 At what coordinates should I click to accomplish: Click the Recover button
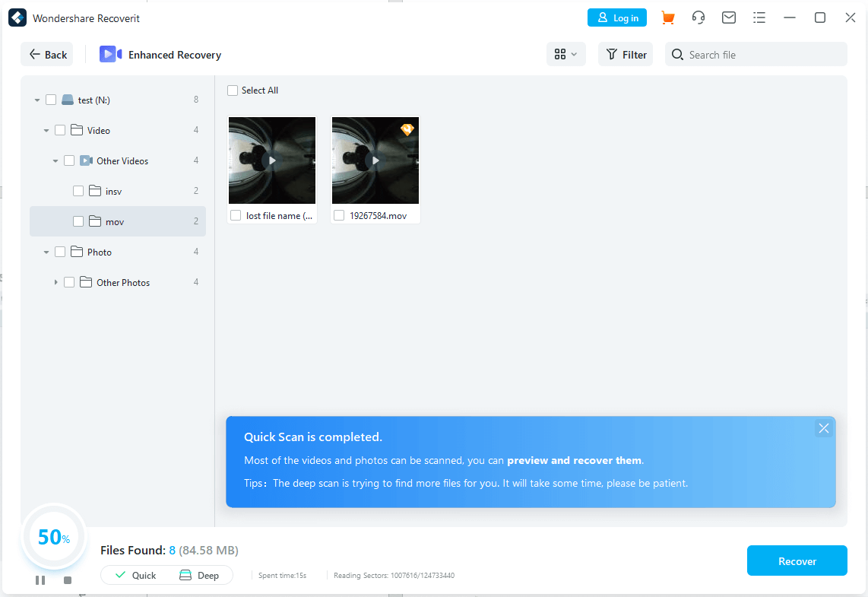click(x=797, y=561)
